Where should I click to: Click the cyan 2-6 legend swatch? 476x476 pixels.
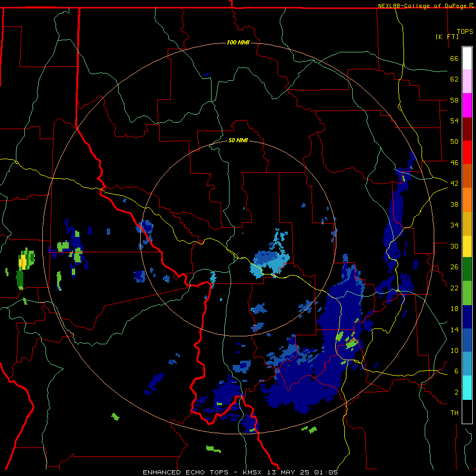[x=467, y=388]
